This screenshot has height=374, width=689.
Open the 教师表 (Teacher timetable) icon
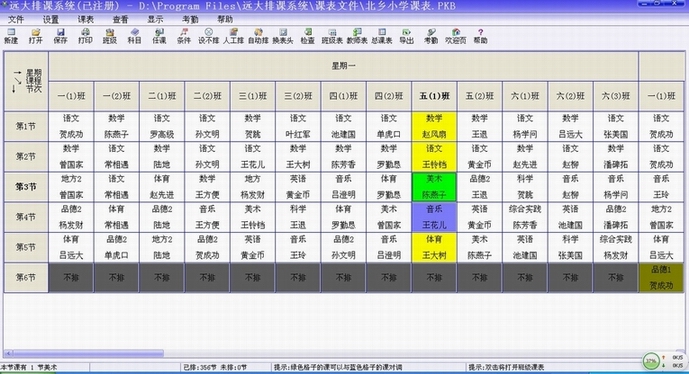tap(357, 36)
